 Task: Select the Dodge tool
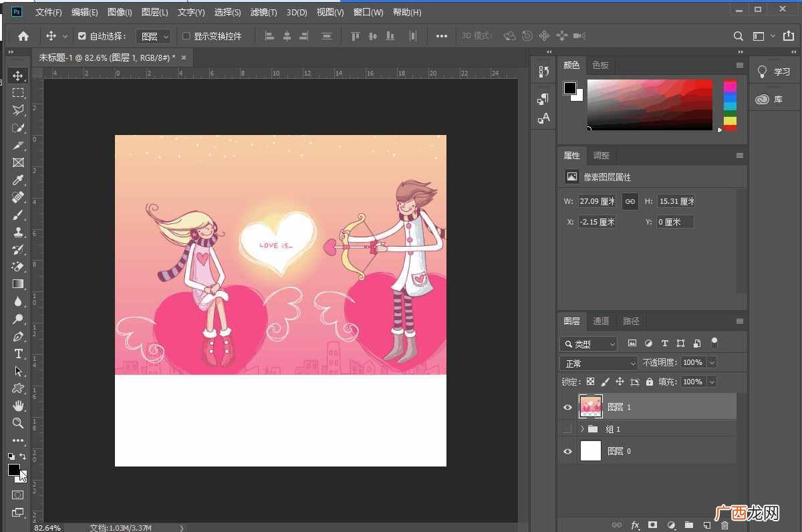click(x=18, y=319)
